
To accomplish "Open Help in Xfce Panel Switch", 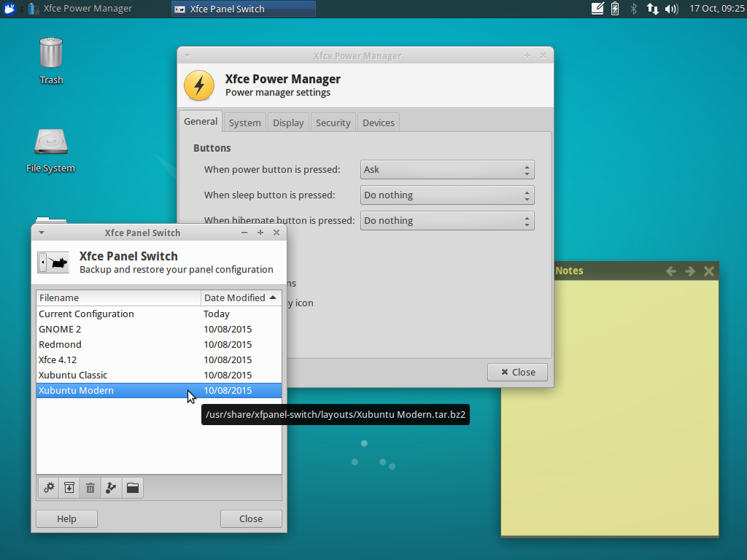I will pos(66,518).
